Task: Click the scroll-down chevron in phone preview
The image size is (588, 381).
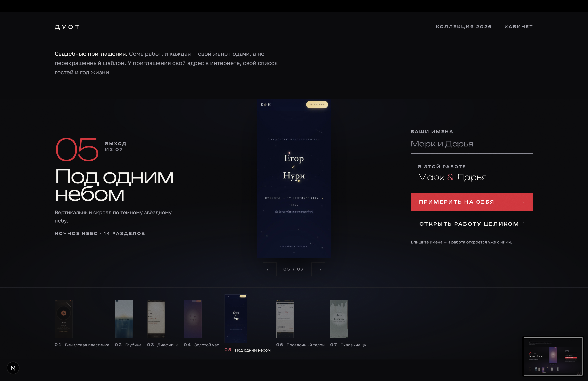Action: pos(294,252)
